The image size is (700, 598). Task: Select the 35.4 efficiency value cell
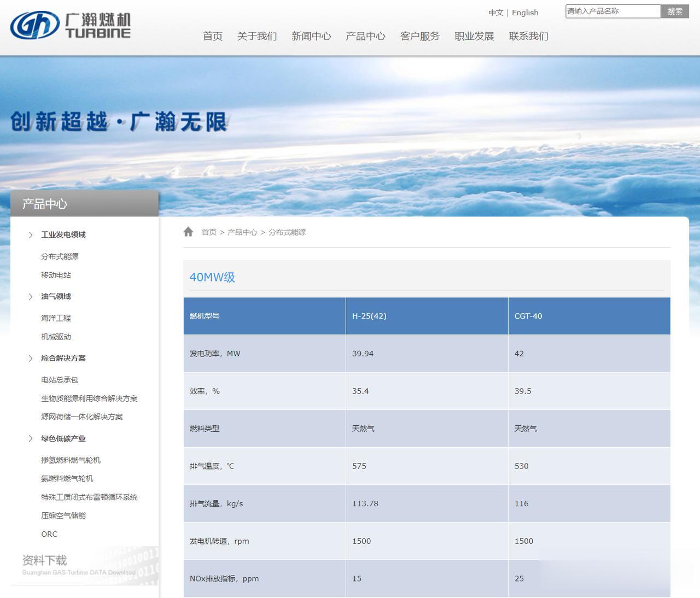point(427,391)
